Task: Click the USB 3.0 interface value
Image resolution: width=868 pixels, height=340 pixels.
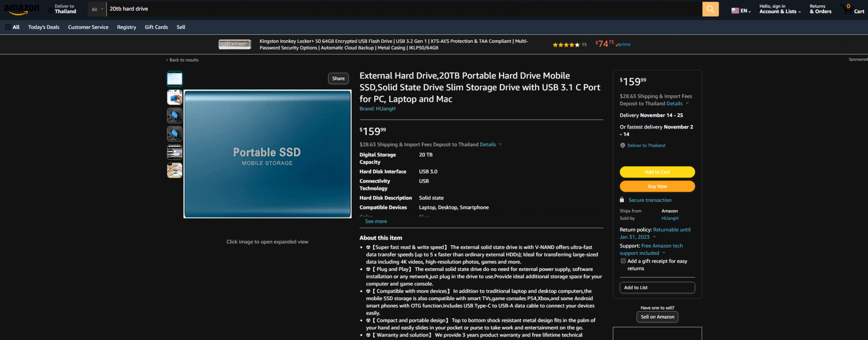Action: coord(428,172)
